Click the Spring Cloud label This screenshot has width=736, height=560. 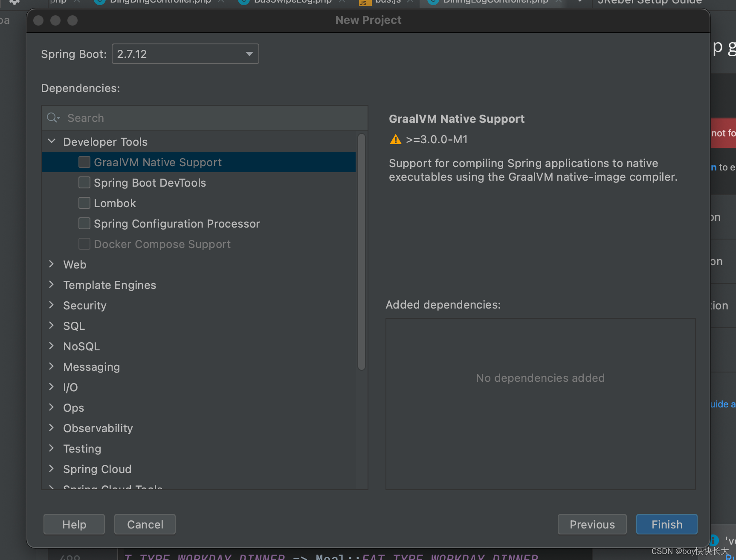[97, 469]
